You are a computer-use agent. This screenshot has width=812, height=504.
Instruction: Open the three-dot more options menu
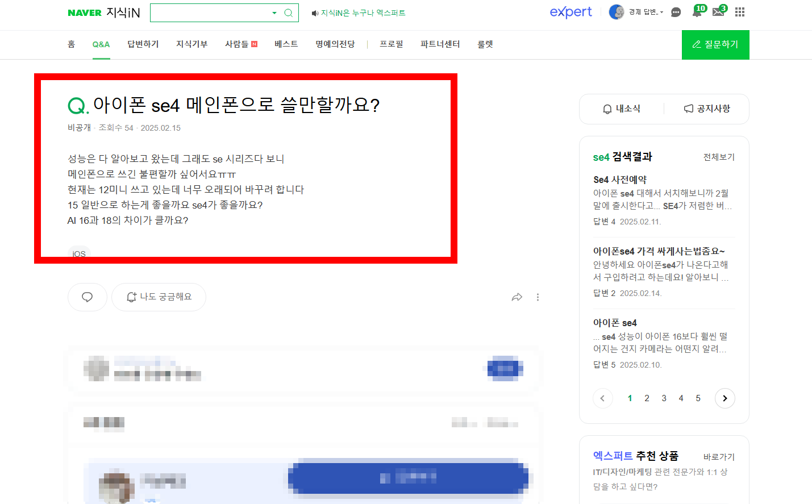coord(538,297)
